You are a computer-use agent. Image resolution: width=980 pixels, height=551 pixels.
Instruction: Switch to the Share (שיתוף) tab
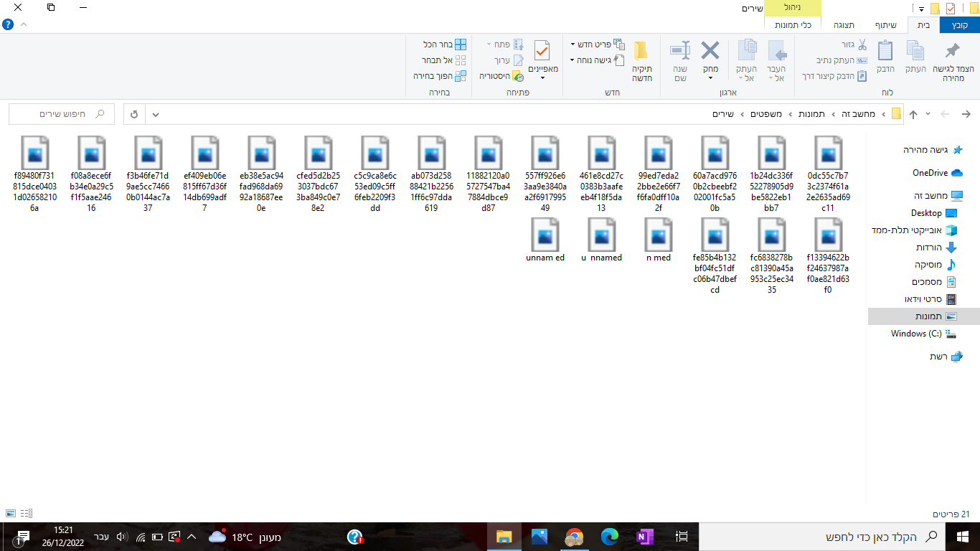point(885,25)
